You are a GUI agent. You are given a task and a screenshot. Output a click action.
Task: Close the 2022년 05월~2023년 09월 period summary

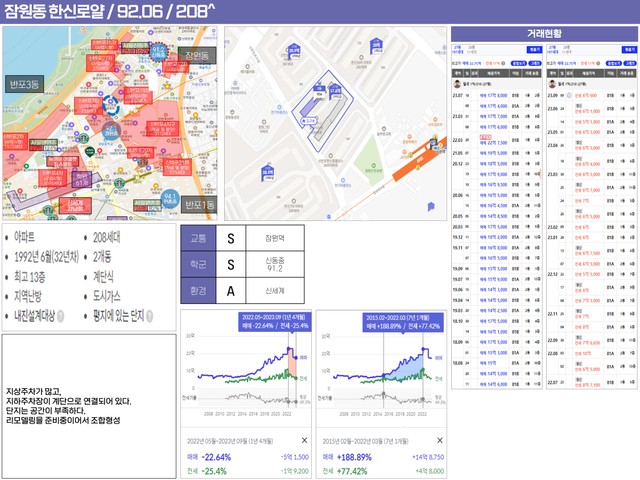(304, 440)
